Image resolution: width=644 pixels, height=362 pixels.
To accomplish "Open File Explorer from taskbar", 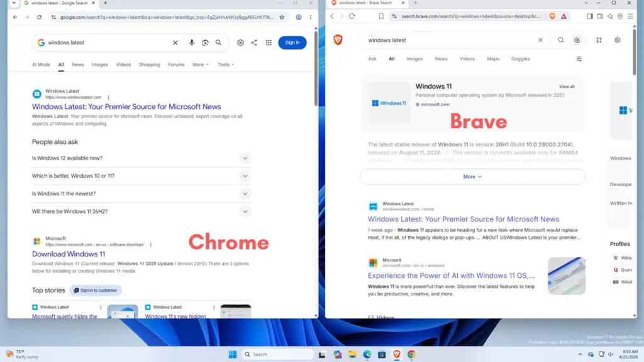I will [352, 354].
